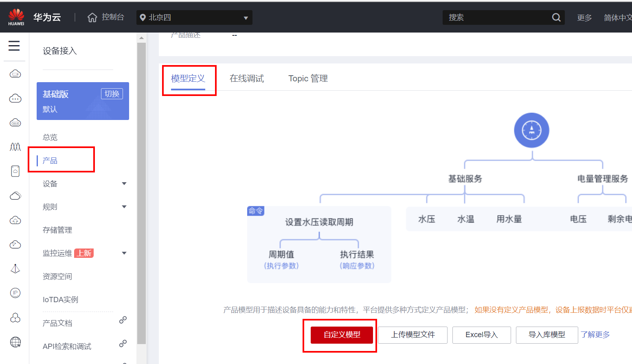
Task: Click the sidebar vertical scrollbar
Action: 141,191
